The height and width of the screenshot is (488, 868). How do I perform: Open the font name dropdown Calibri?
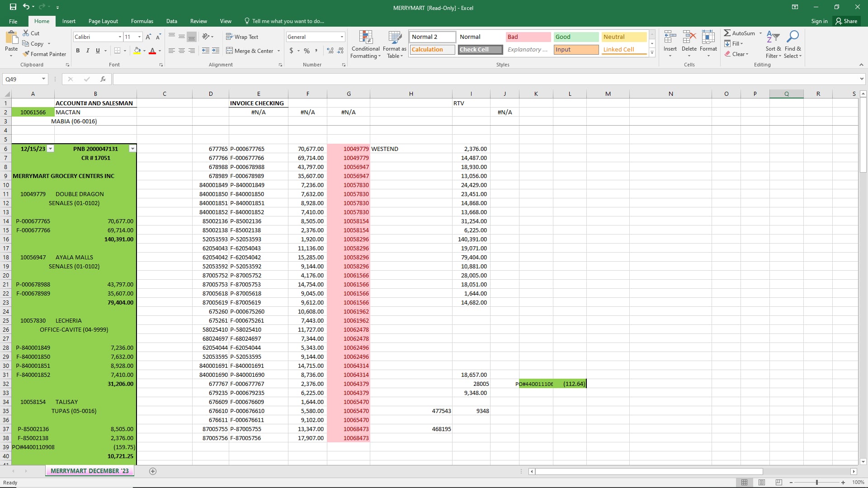pos(120,37)
